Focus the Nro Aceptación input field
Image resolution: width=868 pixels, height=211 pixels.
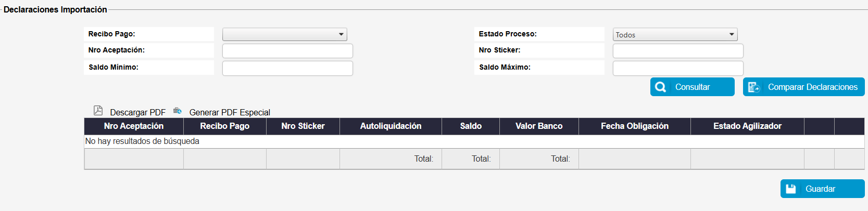(287, 51)
